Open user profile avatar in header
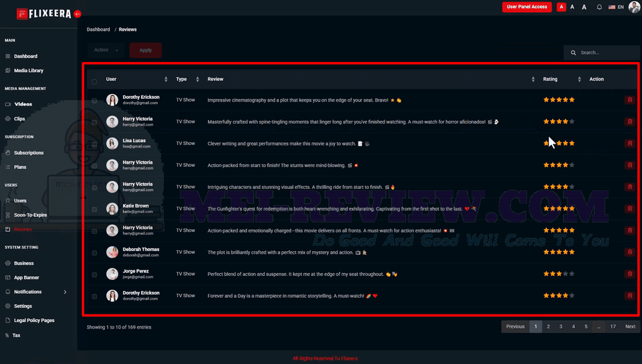Viewport: 642px width, 364px height. (x=634, y=7)
